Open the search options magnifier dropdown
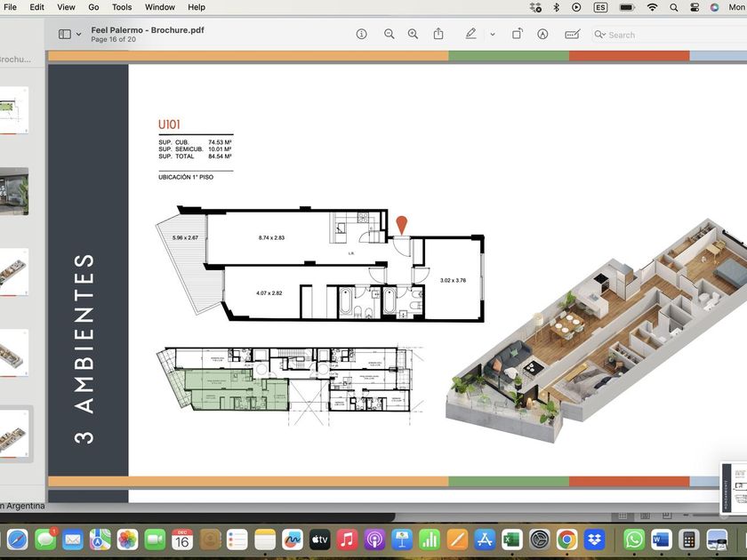 click(x=600, y=35)
